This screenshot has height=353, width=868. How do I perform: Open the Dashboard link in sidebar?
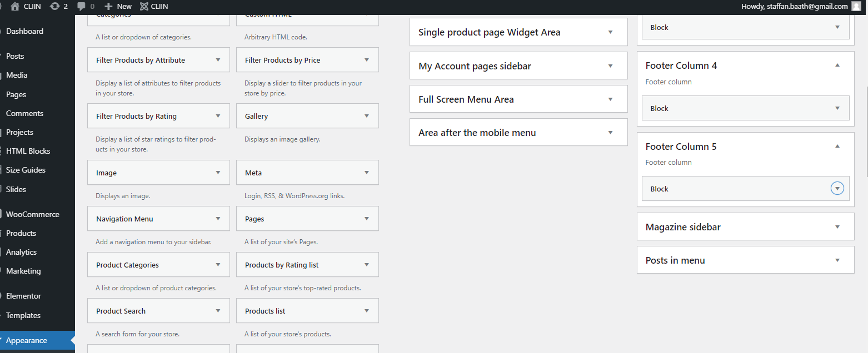click(x=24, y=31)
